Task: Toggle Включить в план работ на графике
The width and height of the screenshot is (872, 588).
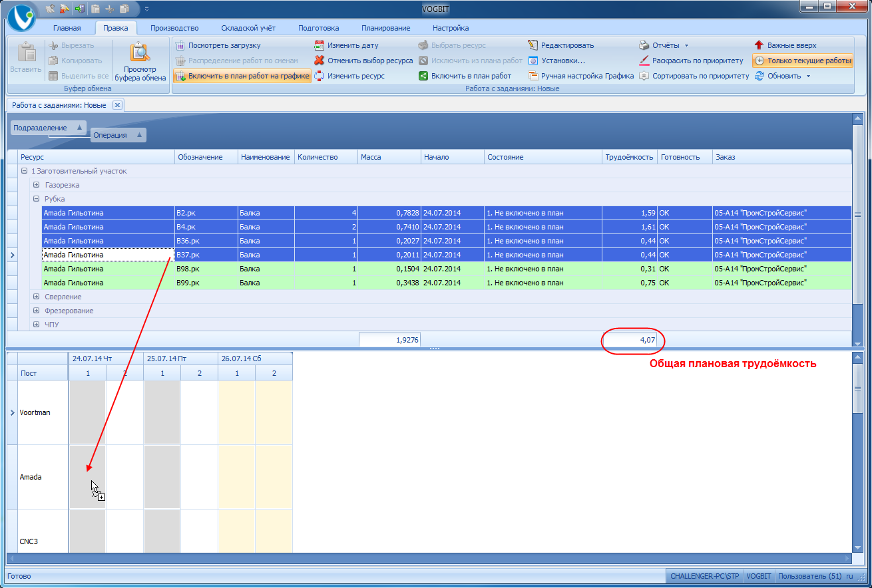Action: (242, 76)
